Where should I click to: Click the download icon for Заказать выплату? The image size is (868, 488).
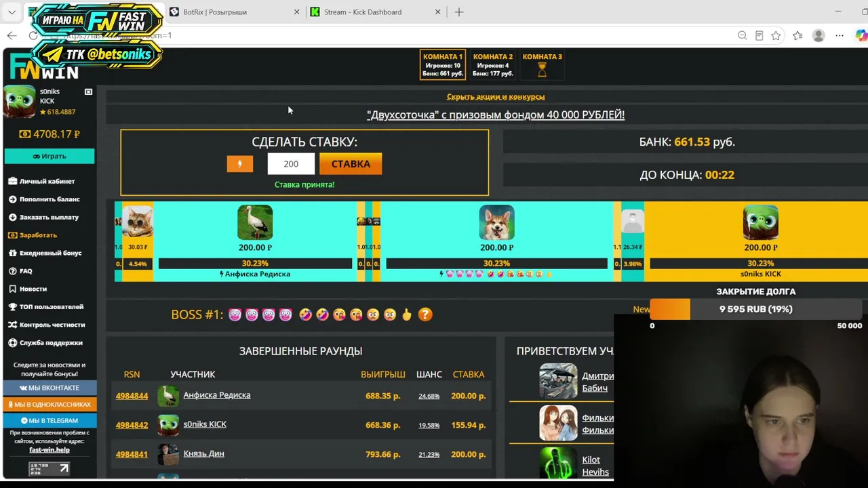[13, 218]
